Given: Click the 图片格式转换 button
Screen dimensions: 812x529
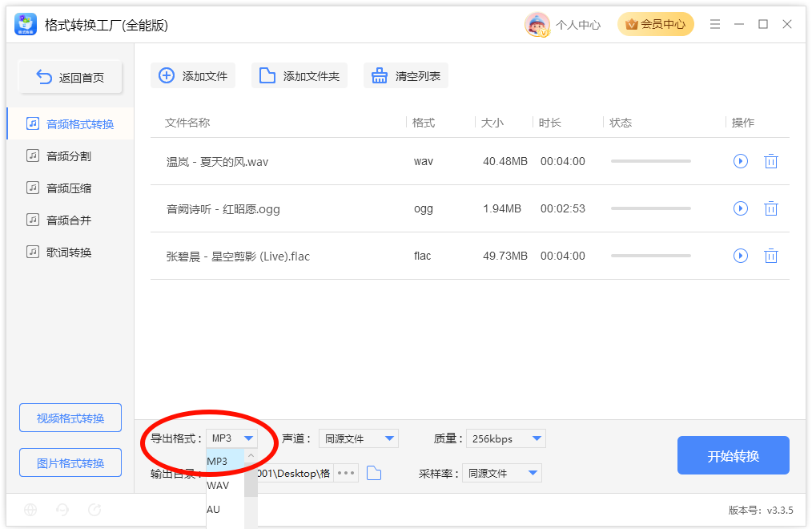Looking at the screenshot, I should coord(70,462).
